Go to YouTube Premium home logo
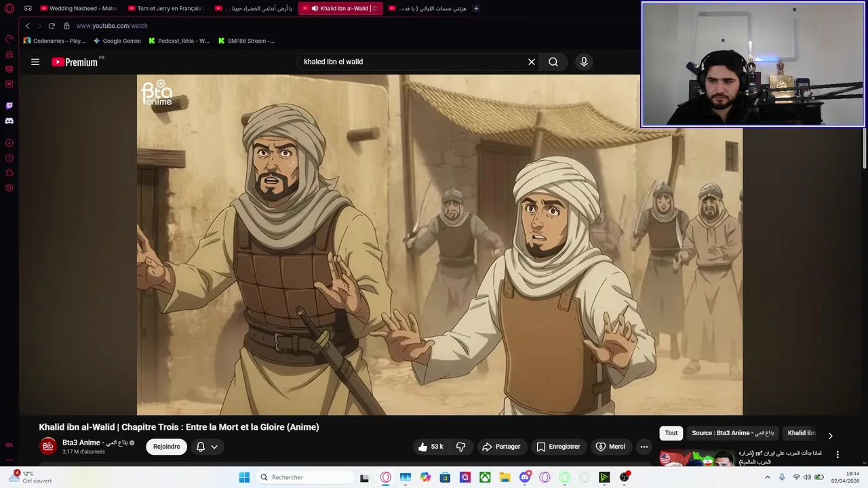 pos(75,62)
